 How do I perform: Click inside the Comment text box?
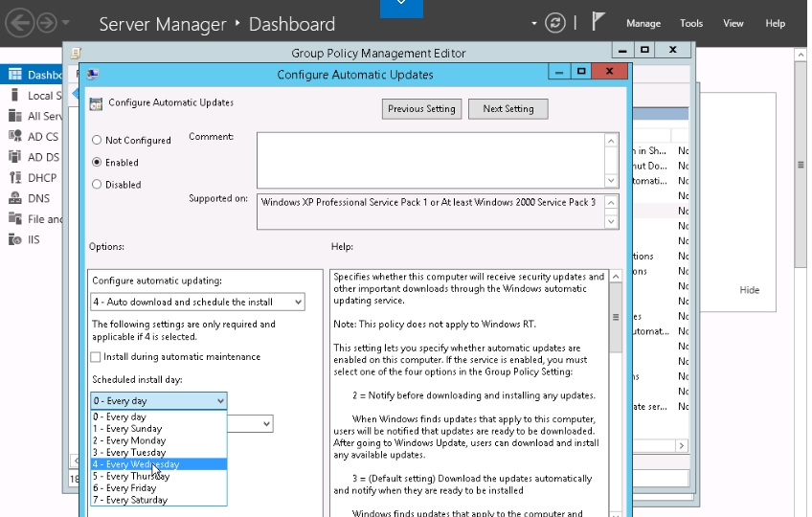click(x=430, y=160)
